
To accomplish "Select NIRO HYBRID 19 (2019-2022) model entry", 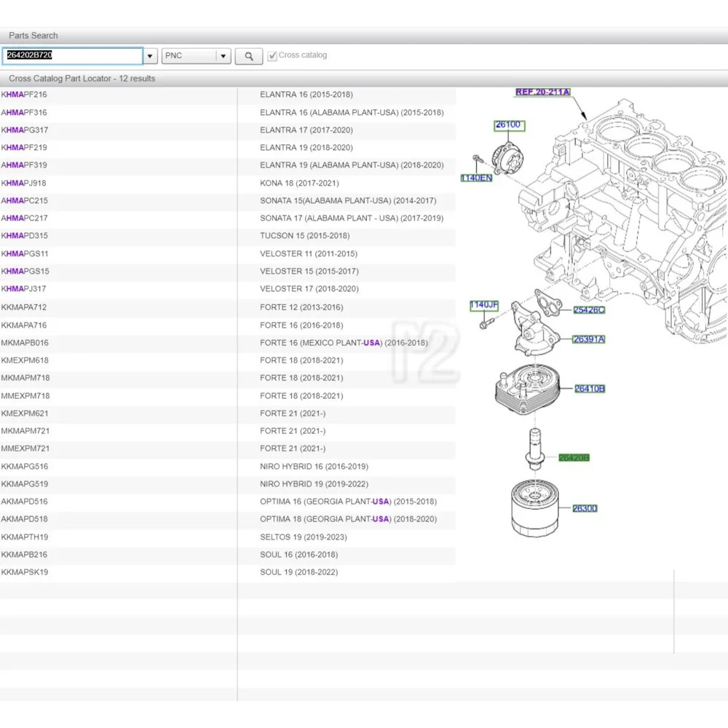I will [x=314, y=484].
